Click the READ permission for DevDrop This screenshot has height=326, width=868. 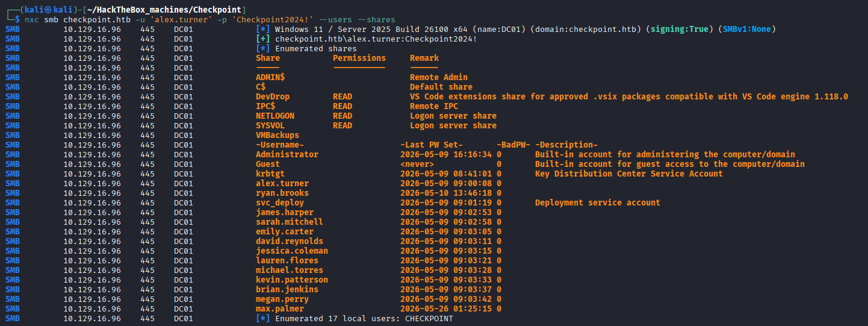coord(343,96)
